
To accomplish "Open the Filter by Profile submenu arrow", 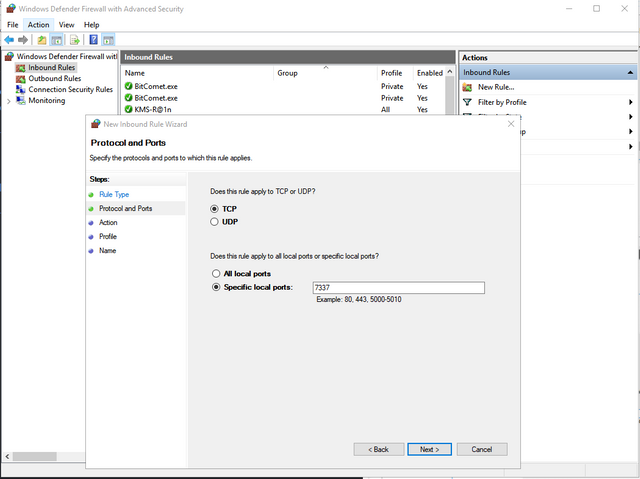I will click(631, 102).
